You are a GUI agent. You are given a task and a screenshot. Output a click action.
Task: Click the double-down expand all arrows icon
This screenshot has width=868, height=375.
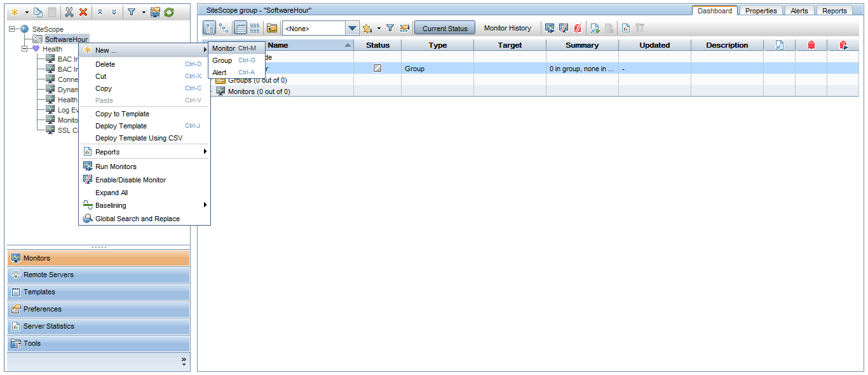[x=114, y=12]
